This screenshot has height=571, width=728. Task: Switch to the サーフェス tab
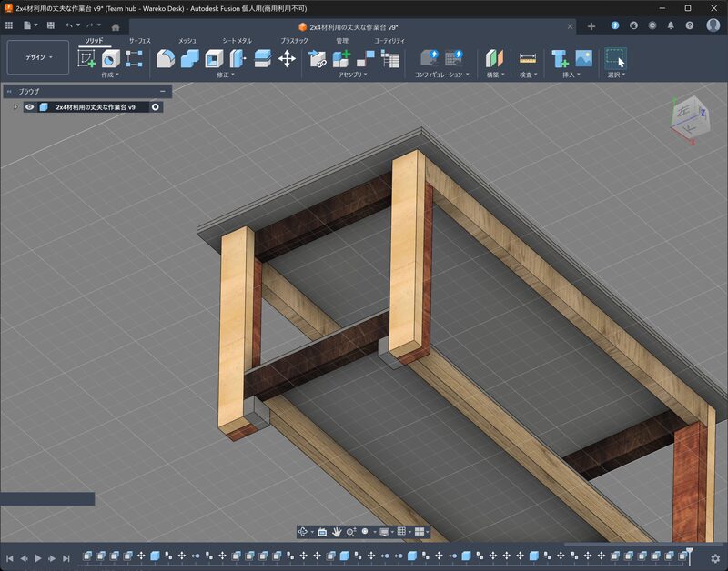point(139,41)
